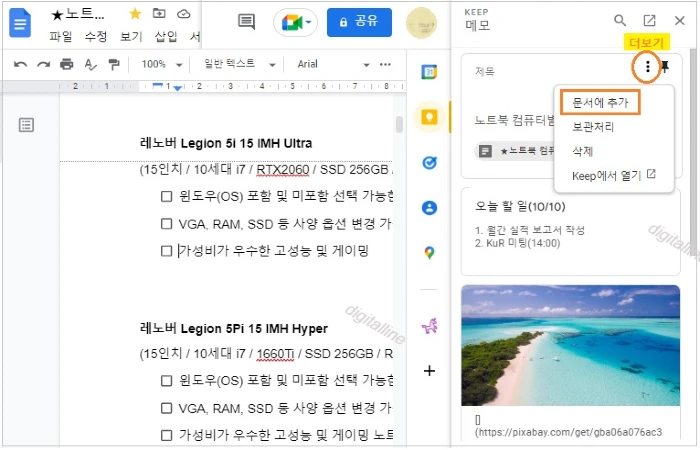Check first VGA, RAM, SSD checkbox under Ultra
This screenshot has width=700, height=450.
click(167, 224)
